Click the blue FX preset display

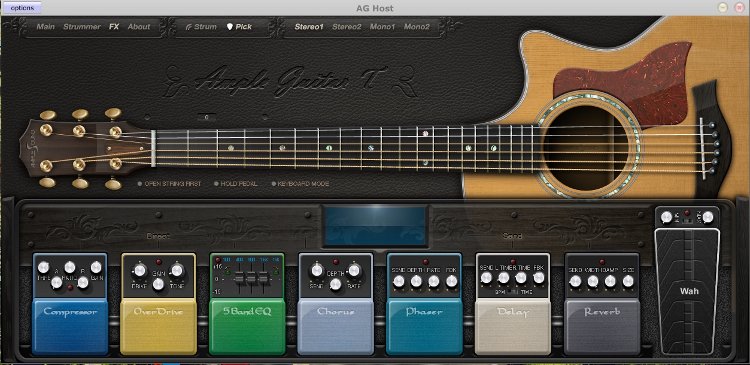click(x=375, y=226)
